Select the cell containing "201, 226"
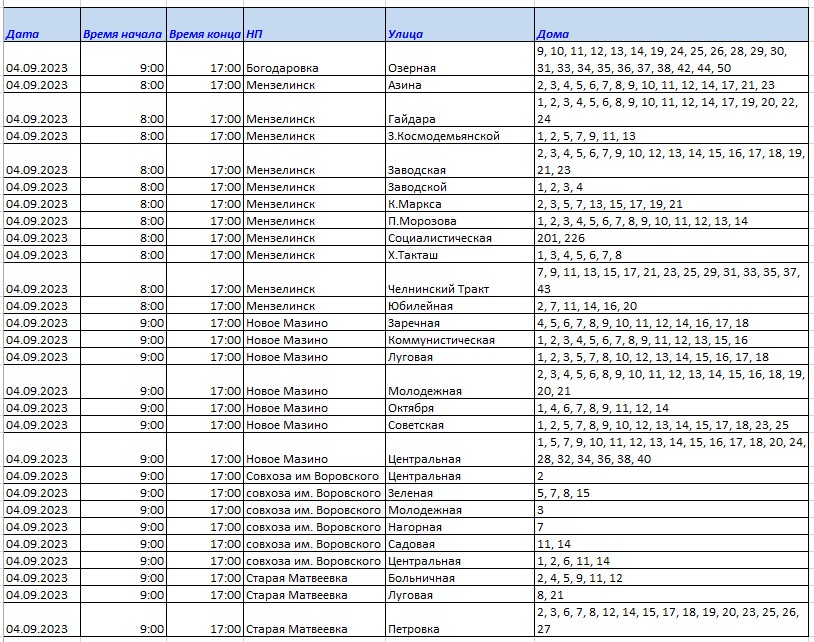The height and width of the screenshot is (642, 814). 559,238
